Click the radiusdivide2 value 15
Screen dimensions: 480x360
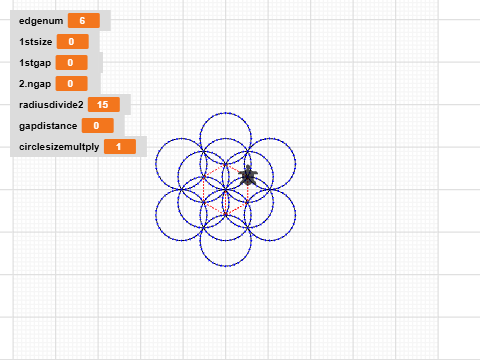tap(104, 105)
